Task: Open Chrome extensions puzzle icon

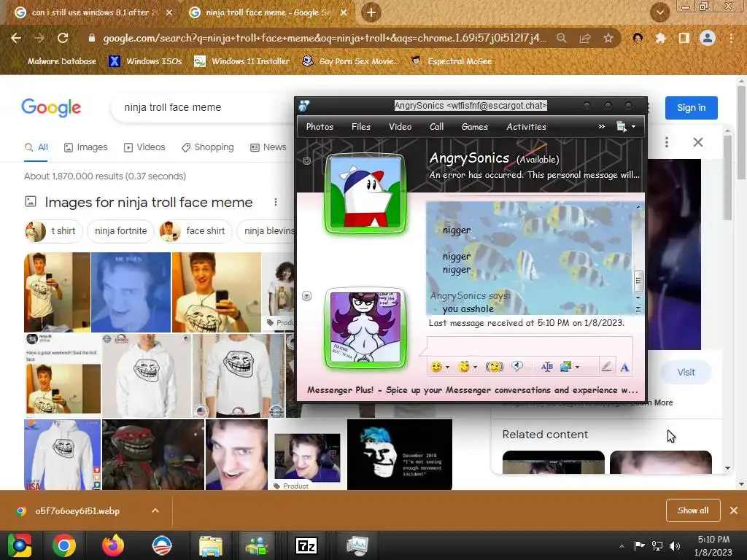Action: tap(660, 38)
